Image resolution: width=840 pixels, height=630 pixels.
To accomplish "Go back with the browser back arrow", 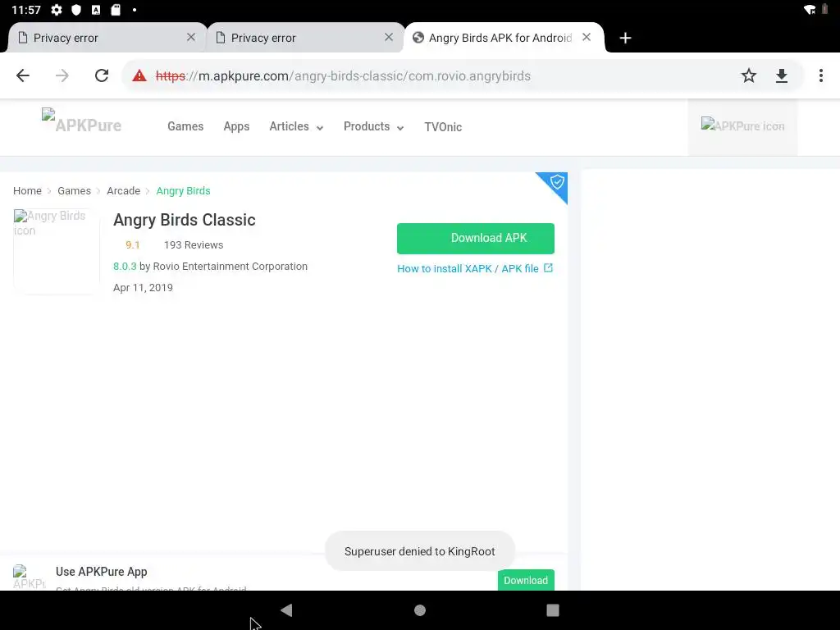I will tap(22, 75).
